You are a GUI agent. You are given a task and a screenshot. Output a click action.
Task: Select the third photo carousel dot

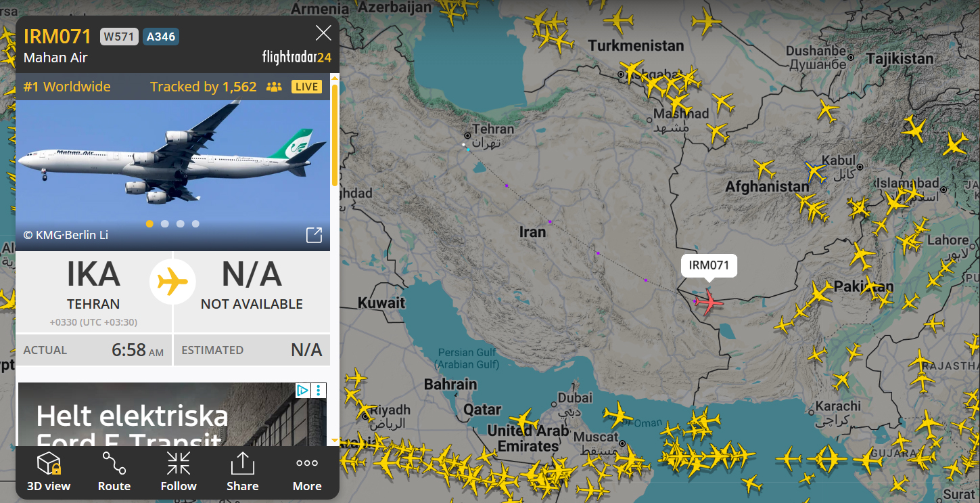click(180, 223)
